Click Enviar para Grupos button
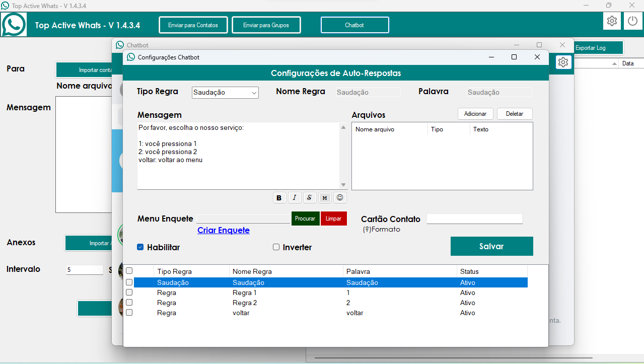This screenshot has height=364, width=644. (266, 25)
